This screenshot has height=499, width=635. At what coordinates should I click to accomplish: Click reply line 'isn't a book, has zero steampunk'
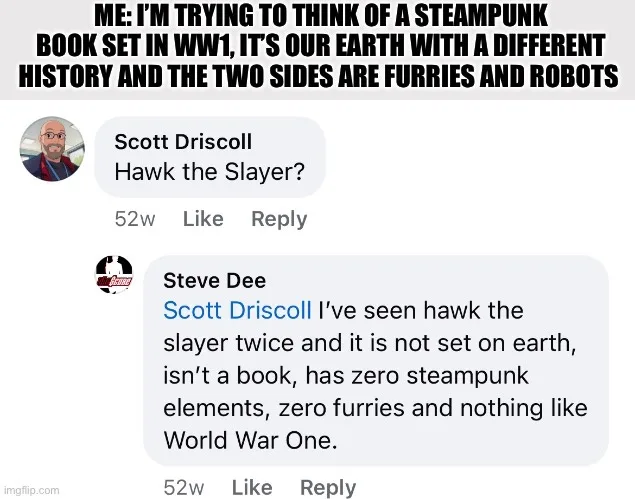pos(346,376)
